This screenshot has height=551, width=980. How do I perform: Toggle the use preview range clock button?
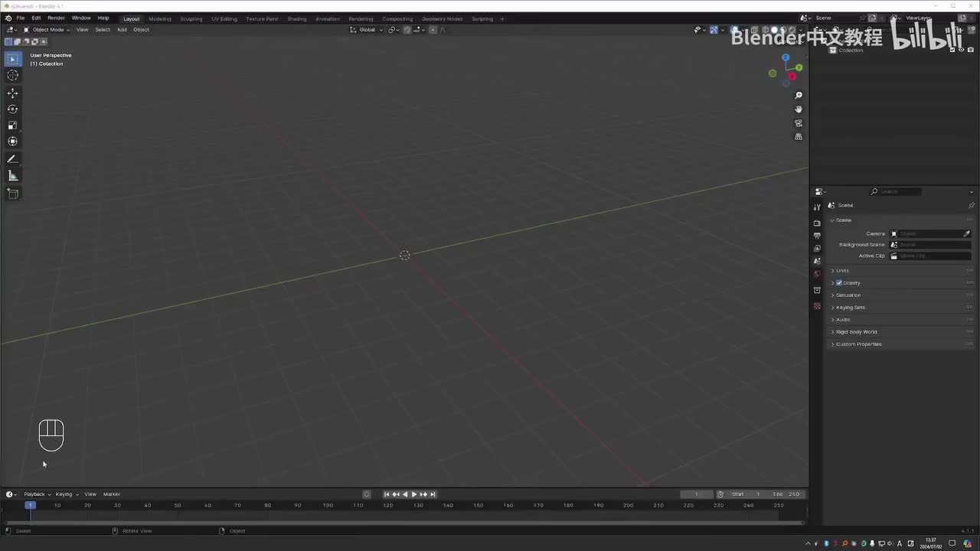click(720, 494)
